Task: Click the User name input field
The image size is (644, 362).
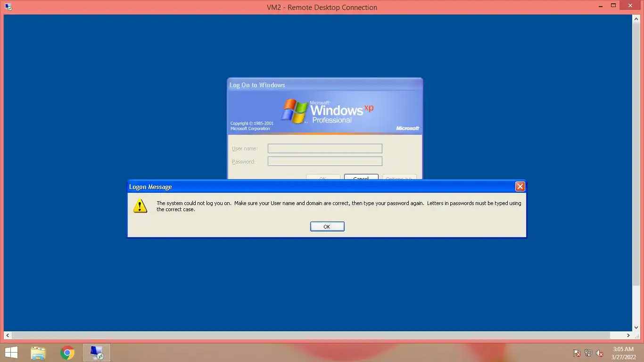Action: [325, 148]
